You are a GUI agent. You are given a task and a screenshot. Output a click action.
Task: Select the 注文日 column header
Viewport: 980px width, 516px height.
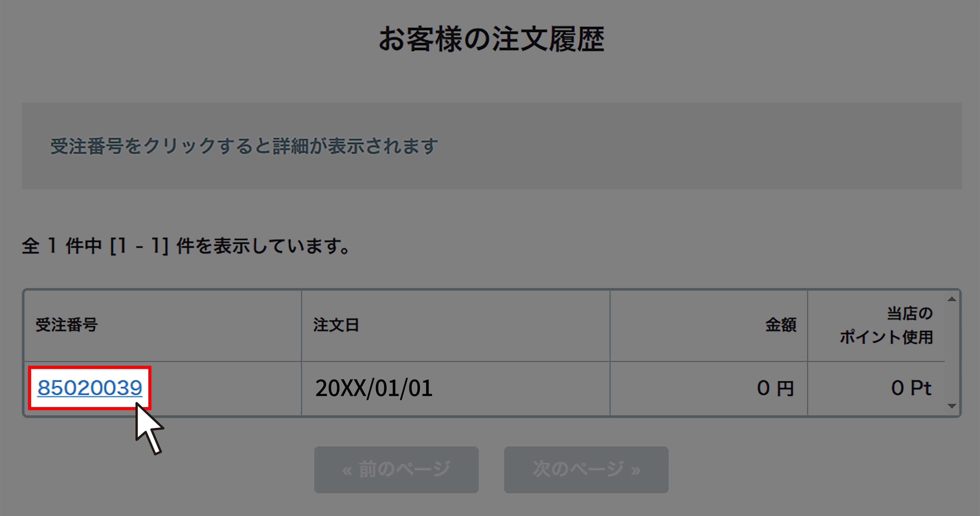point(336,325)
